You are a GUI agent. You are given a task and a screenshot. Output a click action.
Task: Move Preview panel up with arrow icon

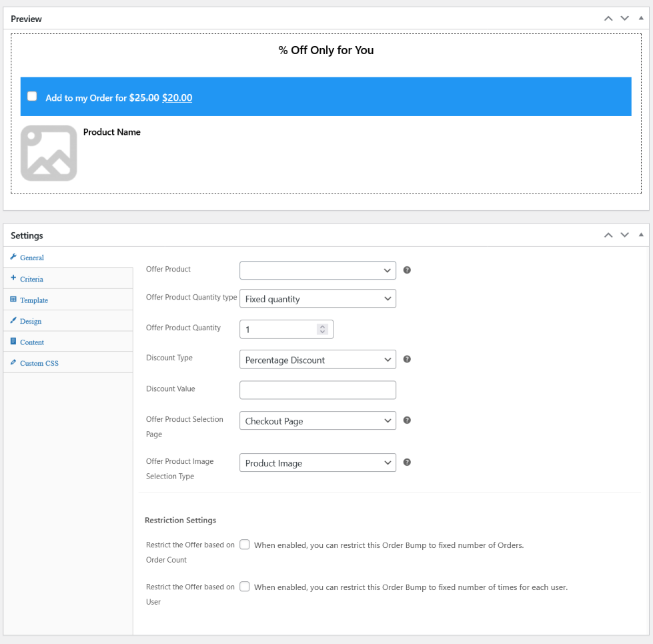coord(608,19)
